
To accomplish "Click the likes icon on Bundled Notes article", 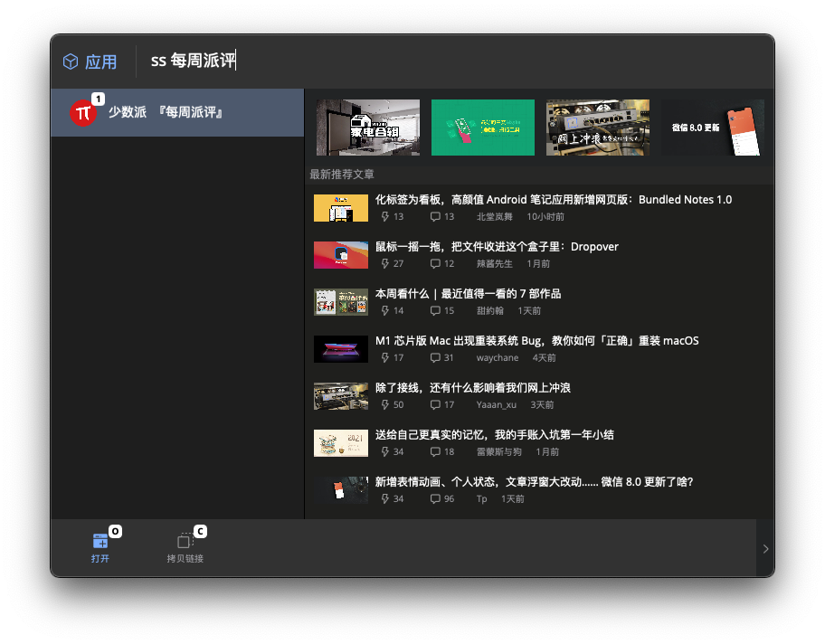I will (x=385, y=216).
